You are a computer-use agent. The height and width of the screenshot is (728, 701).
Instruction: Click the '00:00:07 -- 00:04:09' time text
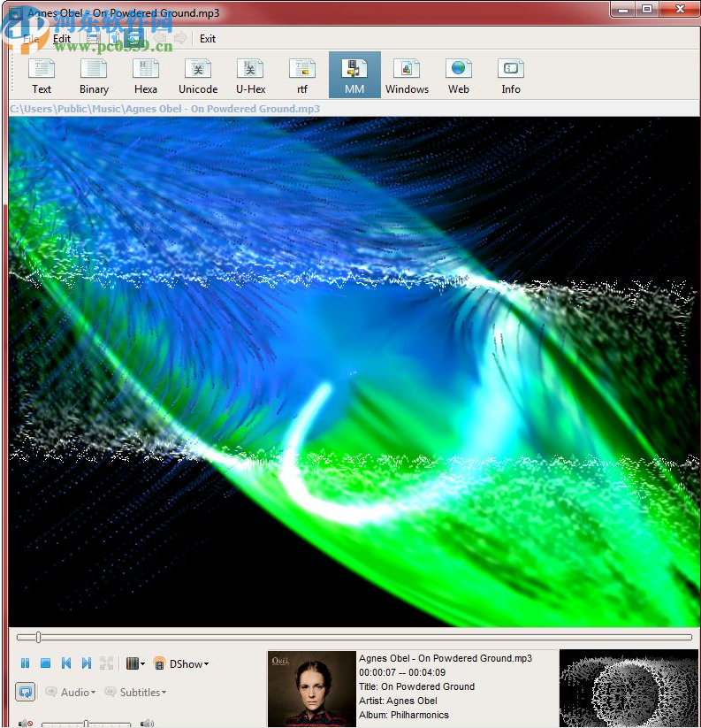point(401,672)
